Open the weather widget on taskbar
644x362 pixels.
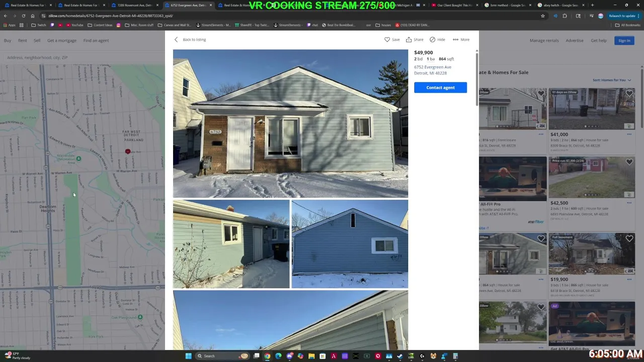[18, 355]
